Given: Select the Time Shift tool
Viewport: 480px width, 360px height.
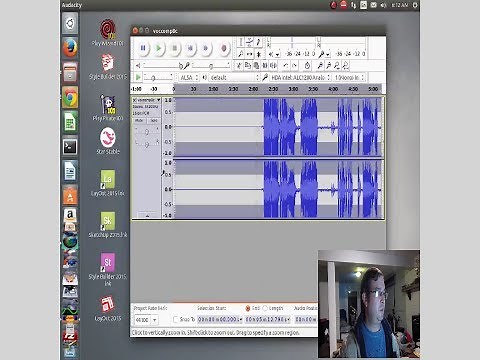Looking at the screenshot, I should 249,53.
